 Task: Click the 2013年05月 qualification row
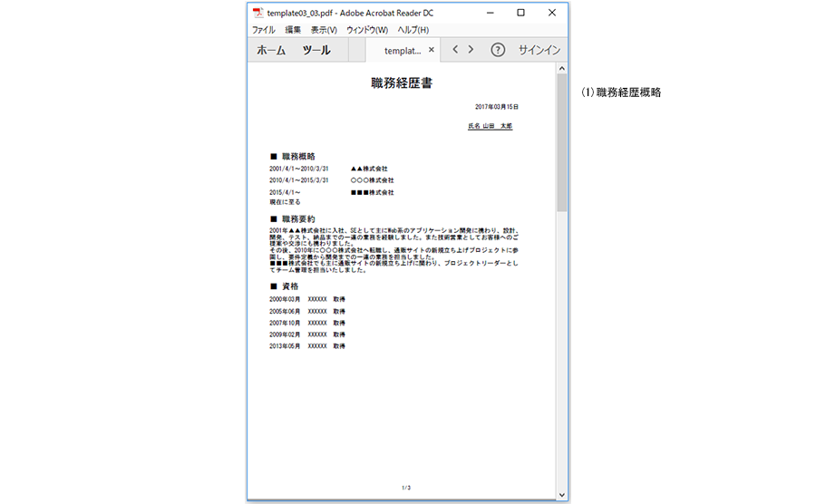tap(307, 346)
